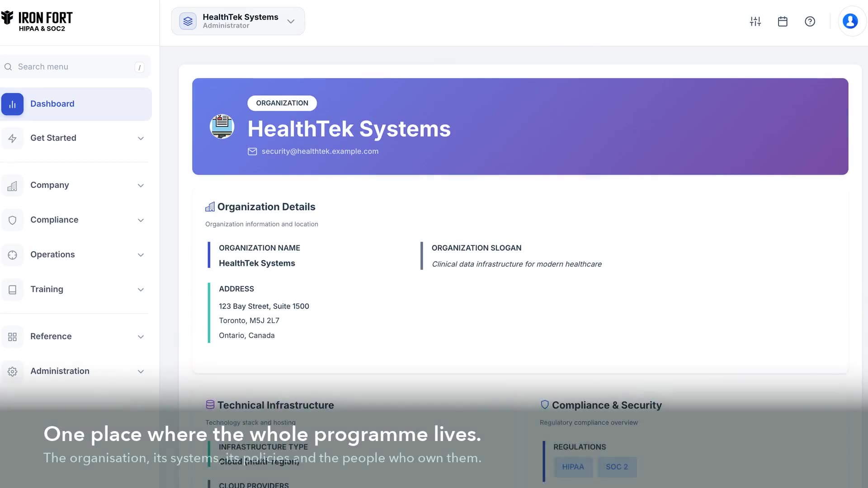The width and height of the screenshot is (868, 488).
Task: Click the SOC 2 regulation tag
Action: pos(617,467)
